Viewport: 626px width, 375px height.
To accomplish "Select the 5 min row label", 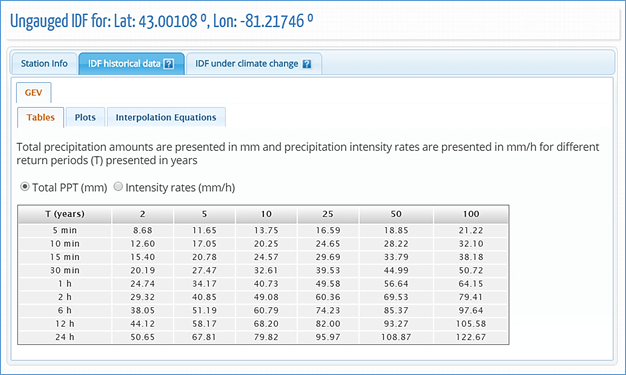I will tap(65, 230).
